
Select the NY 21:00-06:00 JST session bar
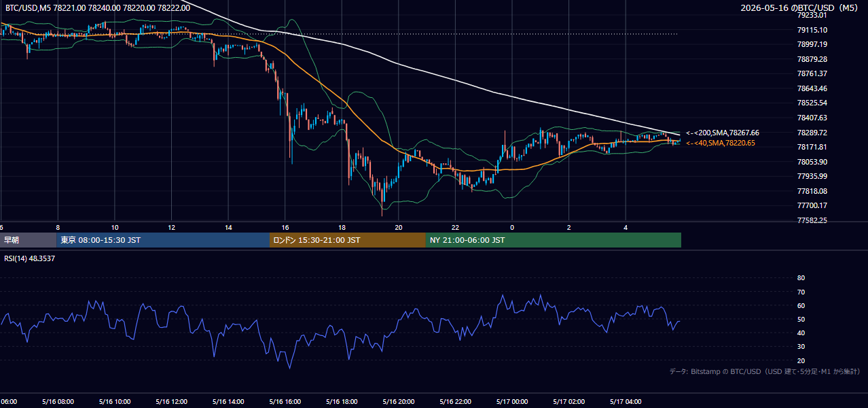coord(554,240)
